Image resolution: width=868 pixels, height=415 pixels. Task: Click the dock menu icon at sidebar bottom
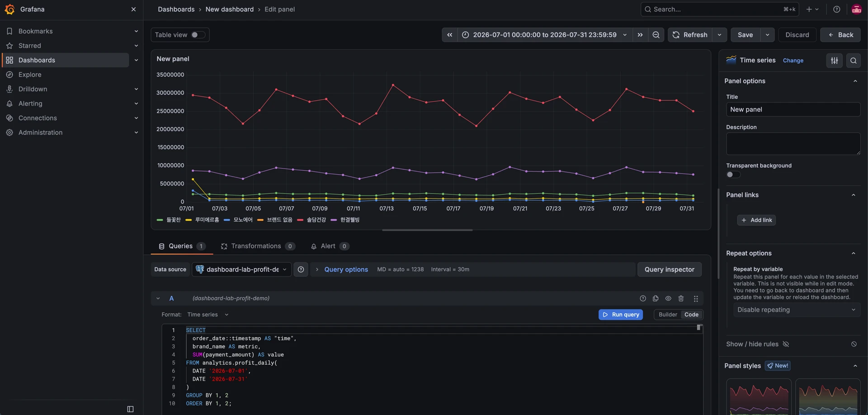click(x=130, y=409)
